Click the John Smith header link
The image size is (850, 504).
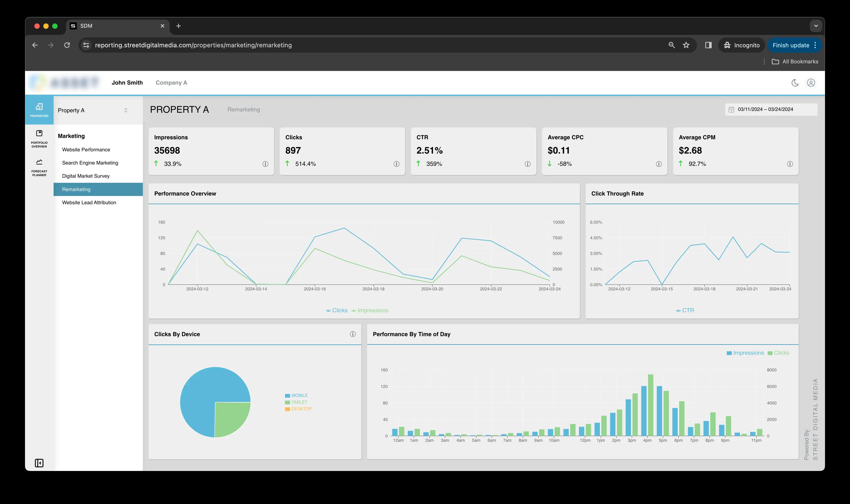[127, 83]
